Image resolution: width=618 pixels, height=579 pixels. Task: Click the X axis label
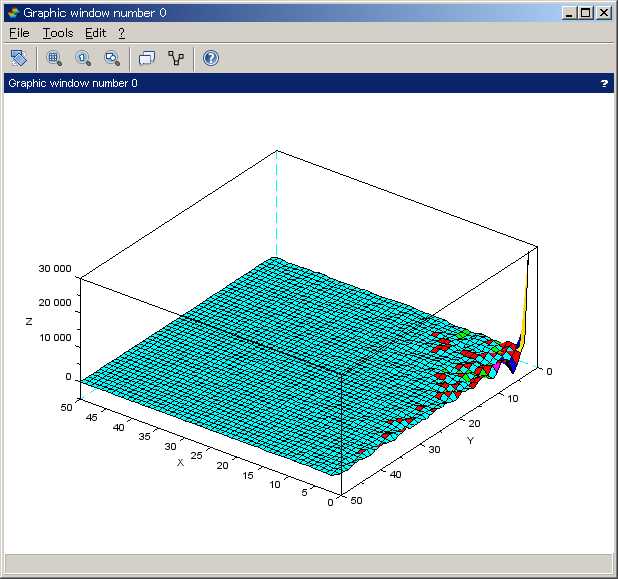[x=180, y=462]
